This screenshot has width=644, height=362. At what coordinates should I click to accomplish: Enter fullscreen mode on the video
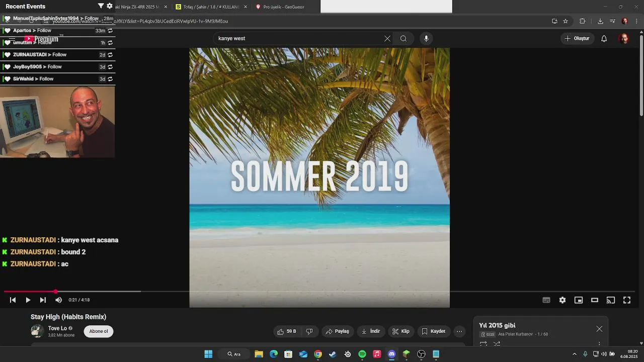627,300
